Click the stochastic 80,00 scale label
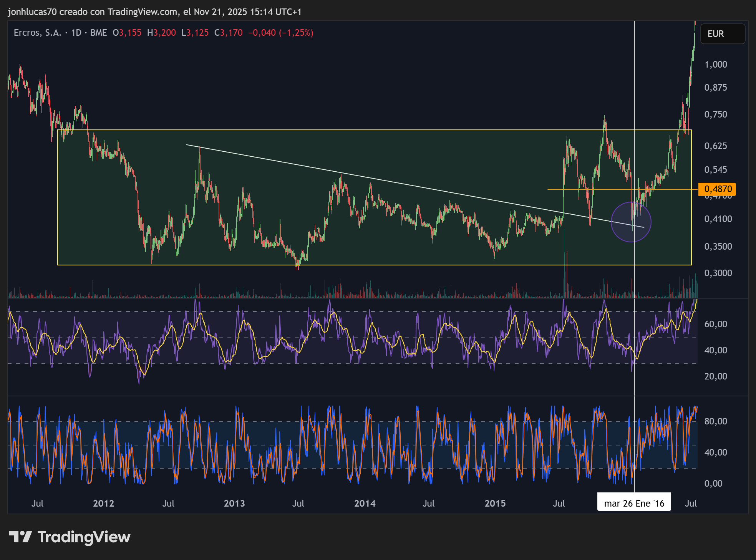 [715, 421]
